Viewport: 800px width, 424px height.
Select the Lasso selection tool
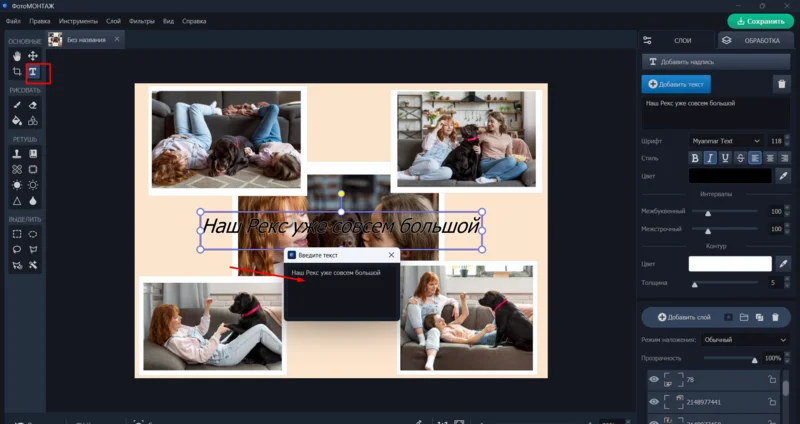click(x=17, y=249)
